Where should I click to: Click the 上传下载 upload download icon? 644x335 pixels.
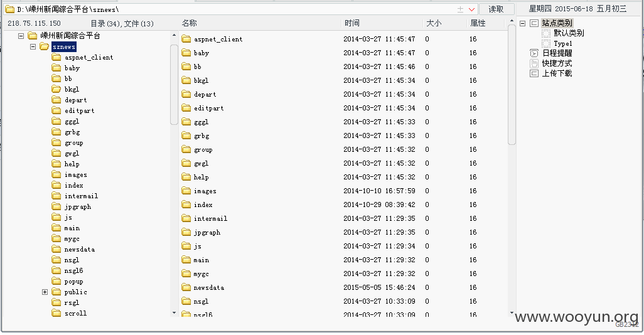click(534, 73)
